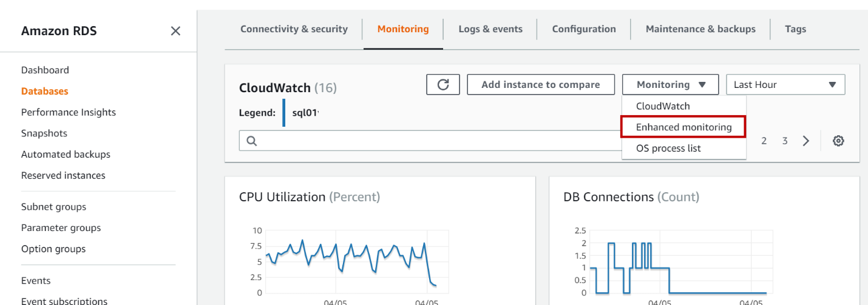Switch to the Configuration tab
Image resolution: width=868 pixels, height=305 pixels.
(x=584, y=29)
